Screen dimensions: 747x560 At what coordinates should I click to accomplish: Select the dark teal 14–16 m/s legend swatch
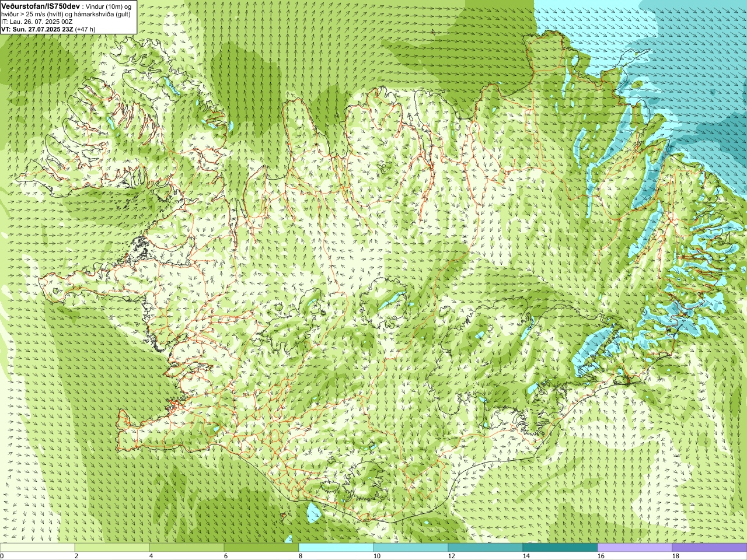pos(560,548)
